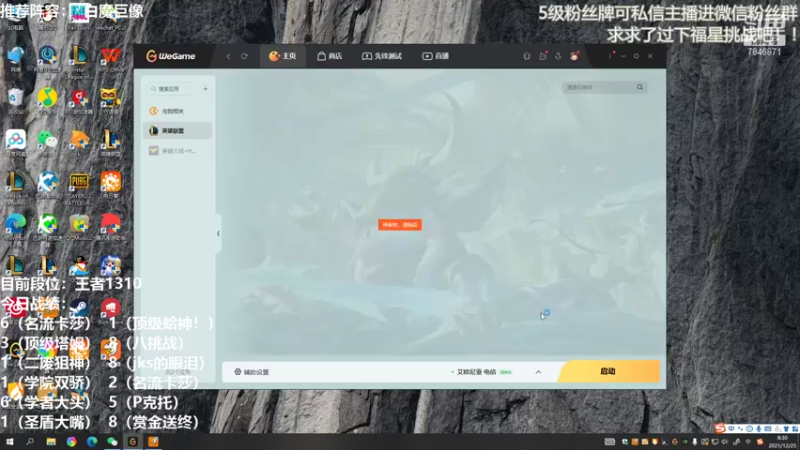Open the 主页 home tab
800x450 pixels.
click(283, 56)
